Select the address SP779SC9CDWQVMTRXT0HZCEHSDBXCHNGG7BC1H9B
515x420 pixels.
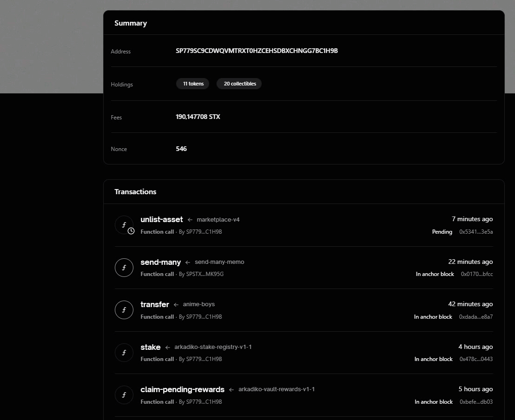pyautogui.click(x=256, y=51)
